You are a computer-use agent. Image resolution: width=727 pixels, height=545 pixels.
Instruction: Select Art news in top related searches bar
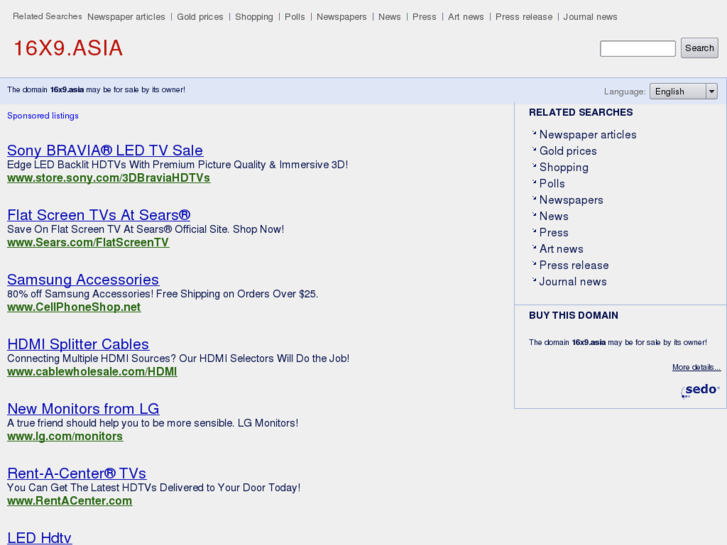point(466,17)
